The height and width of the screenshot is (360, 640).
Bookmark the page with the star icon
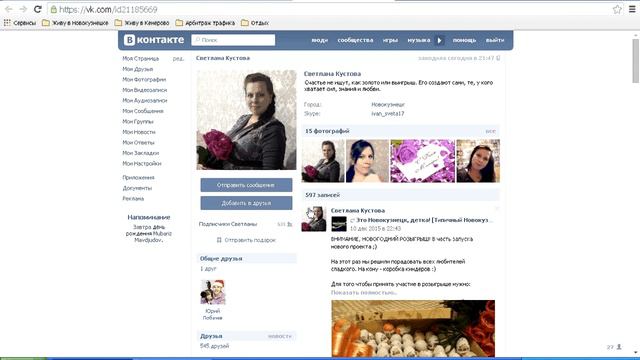(617, 9)
